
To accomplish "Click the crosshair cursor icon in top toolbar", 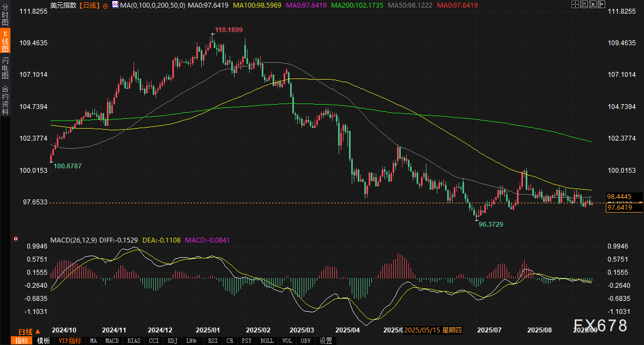I will 575,4.
